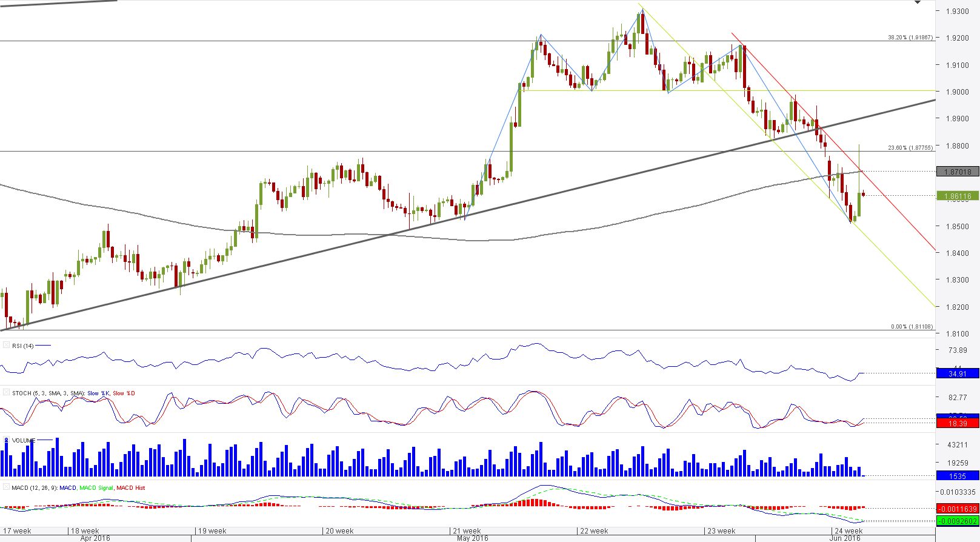Image resolution: width=980 pixels, height=542 pixels.
Task: Click the 43211 volume scale value
Action: click(x=958, y=445)
